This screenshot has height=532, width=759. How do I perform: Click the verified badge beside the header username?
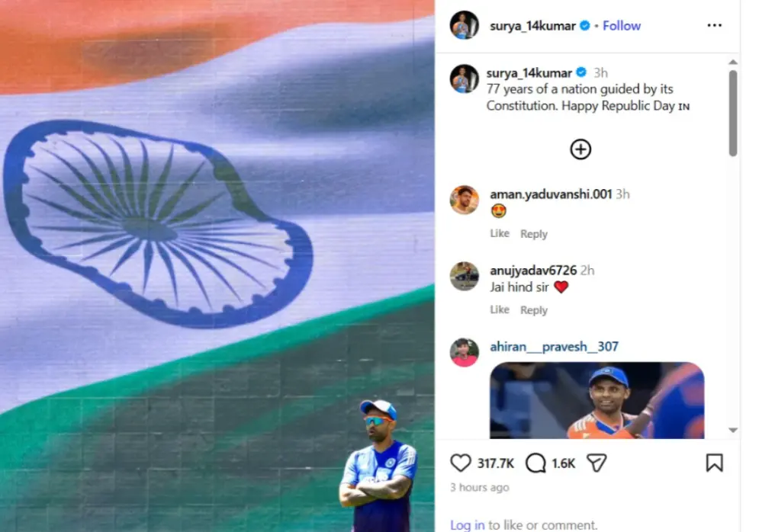pos(585,26)
